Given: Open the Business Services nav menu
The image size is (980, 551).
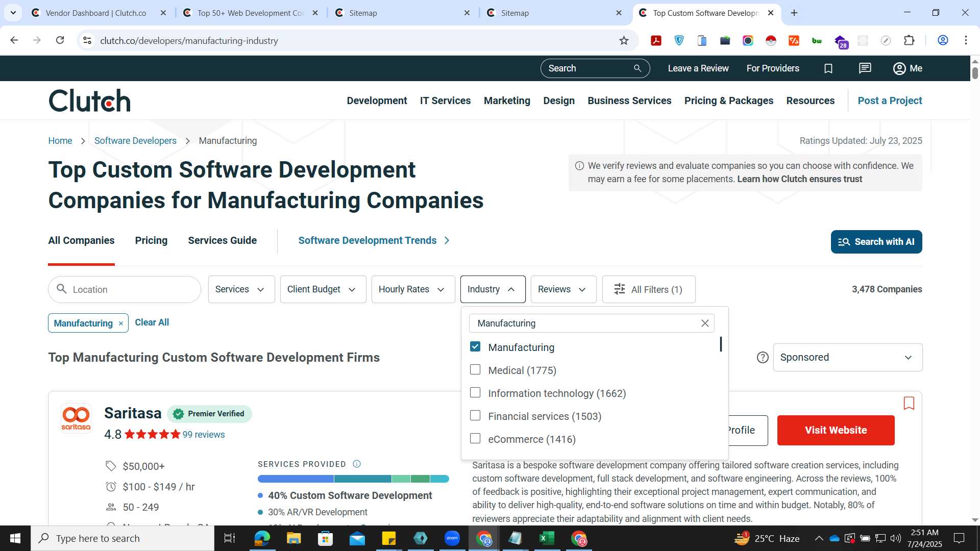Looking at the screenshot, I should pos(629,101).
